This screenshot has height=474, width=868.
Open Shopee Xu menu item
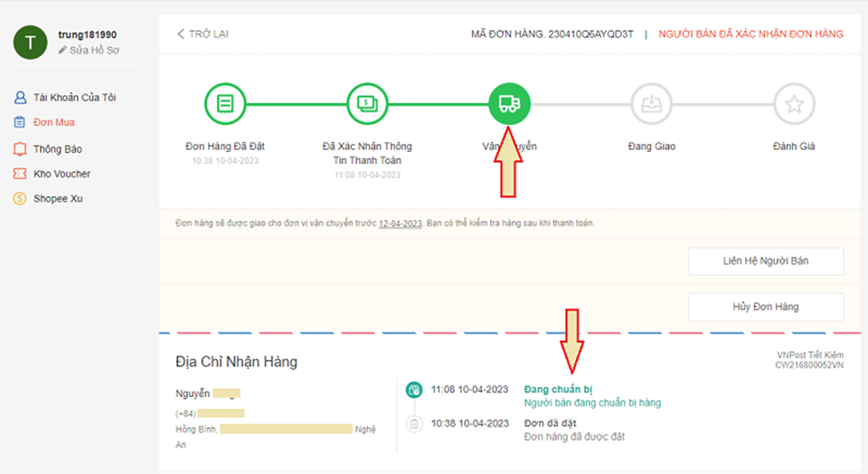[x=58, y=198]
